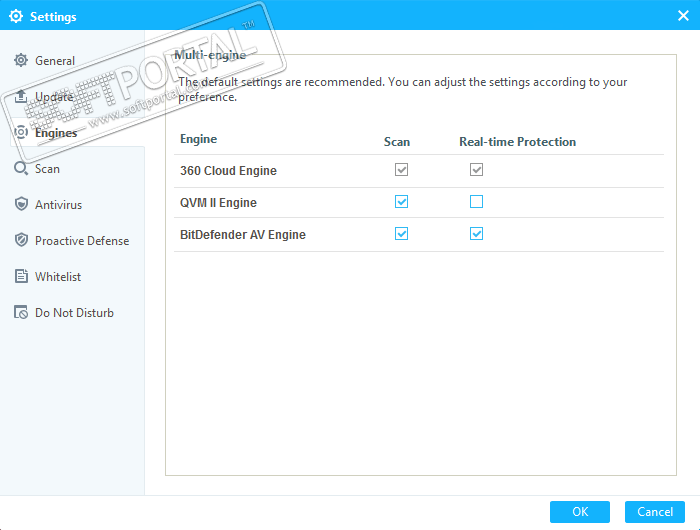The image size is (700, 530).
Task: Enable Real-time Protection for QVM II Engine
Action: pyautogui.click(x=476, y=202)
